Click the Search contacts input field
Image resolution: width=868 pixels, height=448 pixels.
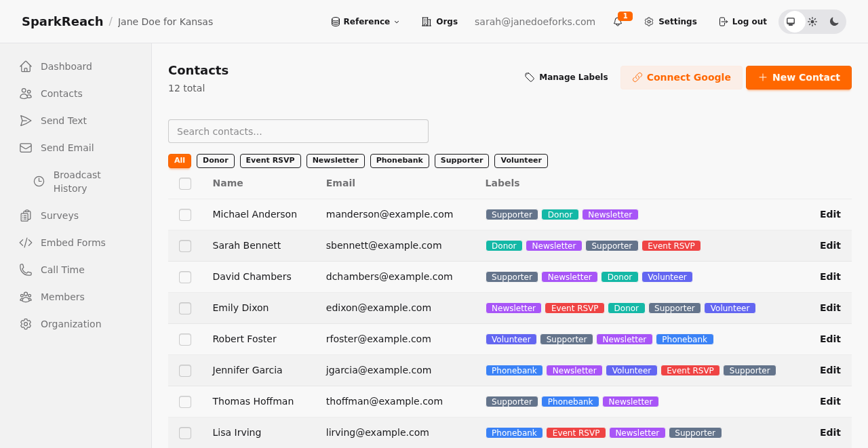[298, 131]
